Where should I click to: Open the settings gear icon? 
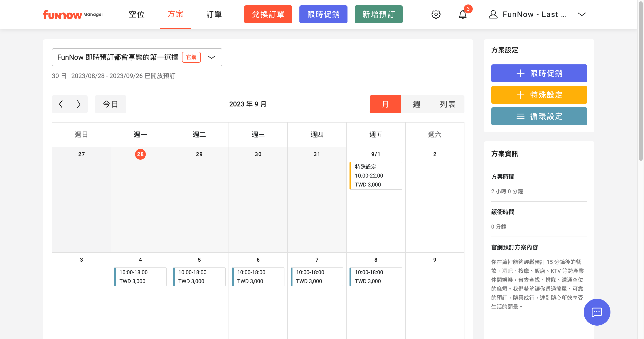(x=436, y=14)
